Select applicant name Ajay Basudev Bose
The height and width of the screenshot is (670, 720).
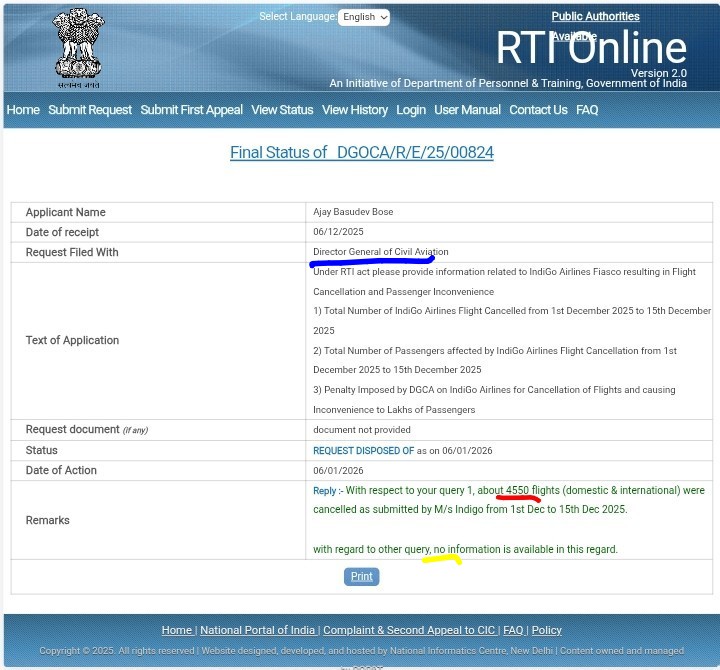pyautogui.click(x=353, y=212)
